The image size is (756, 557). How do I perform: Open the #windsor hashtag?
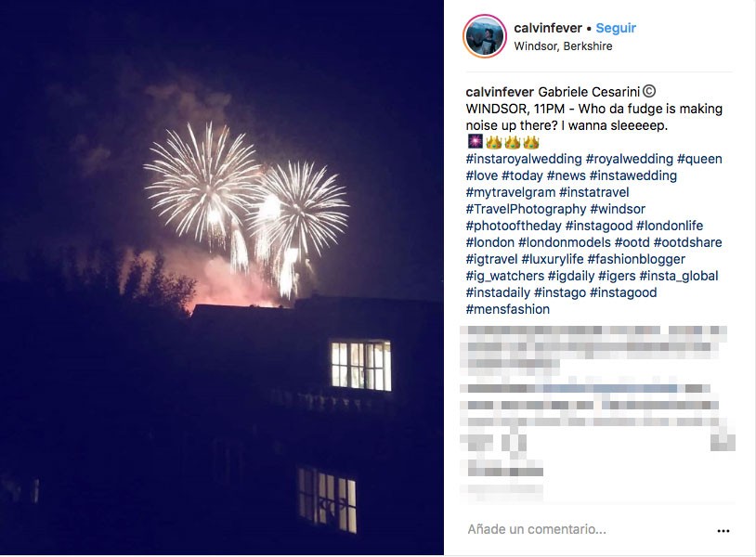[617, 209]
